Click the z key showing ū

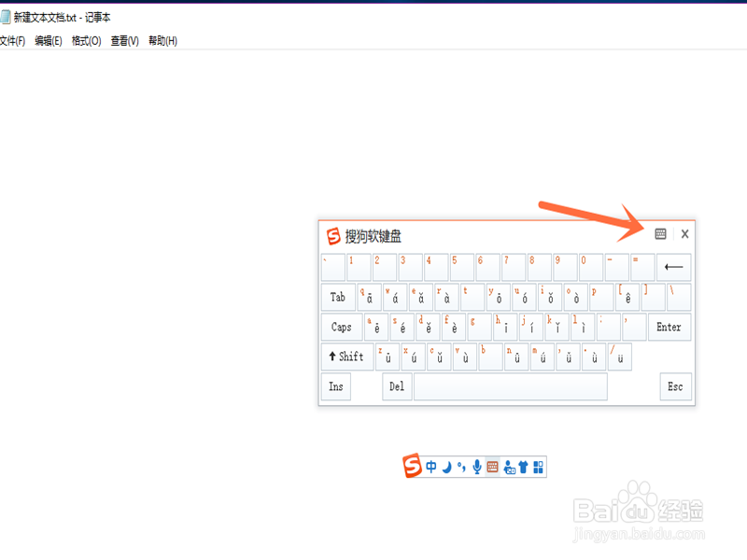click(x=388, y=357)
